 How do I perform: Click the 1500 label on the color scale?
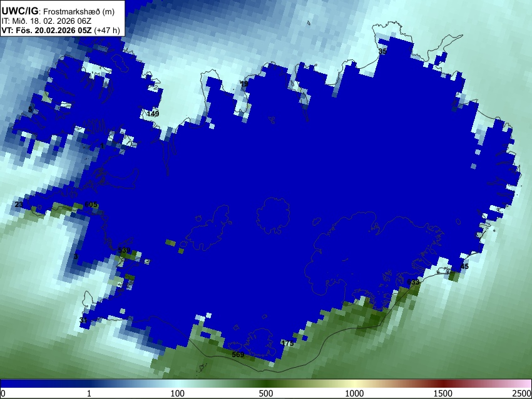tap(443, 393)
